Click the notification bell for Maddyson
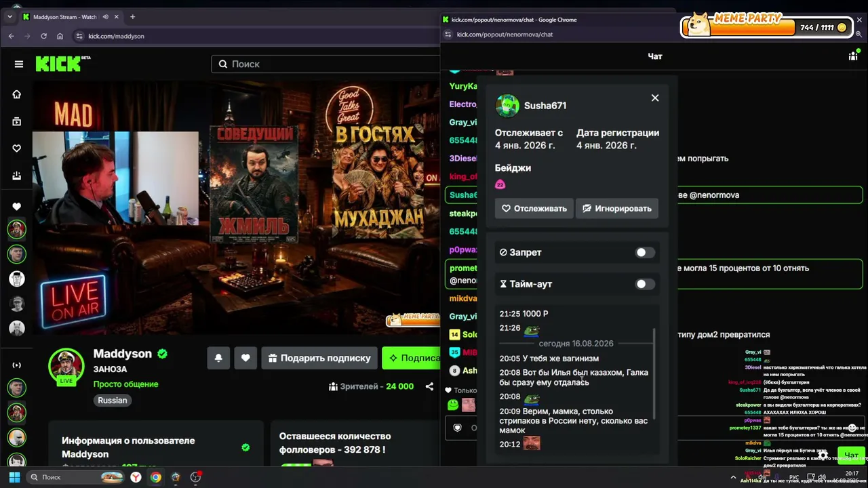The height and width of the screenshot is (488, 868). click(x=218, y=358)
